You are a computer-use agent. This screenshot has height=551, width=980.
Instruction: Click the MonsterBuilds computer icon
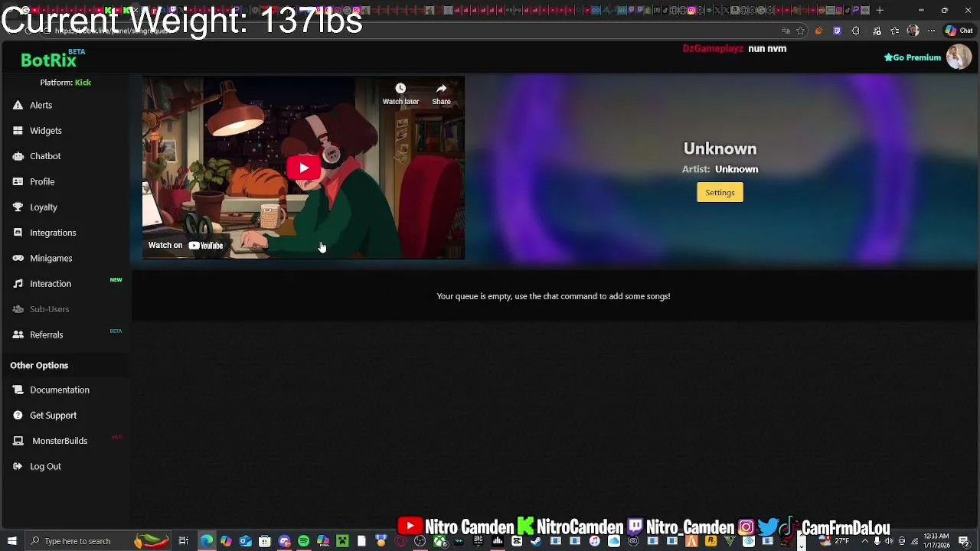[x=18, y=441]
